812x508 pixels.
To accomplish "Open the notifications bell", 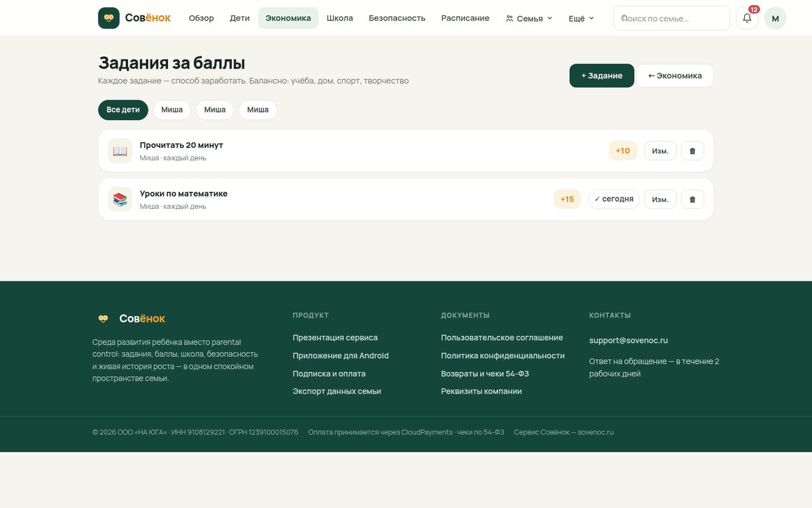I will tap(747, 18).
